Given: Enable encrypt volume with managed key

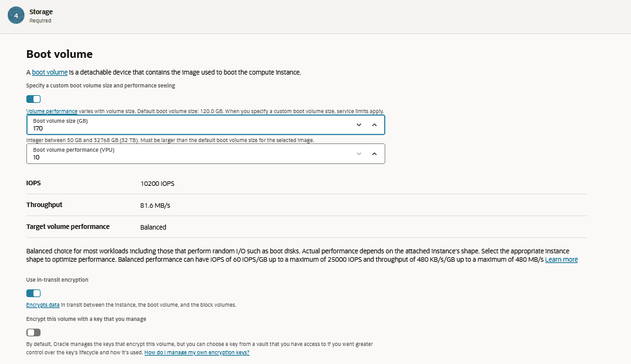Looking at the screenshot, I should pyautogui.click(x=33, y=332).
